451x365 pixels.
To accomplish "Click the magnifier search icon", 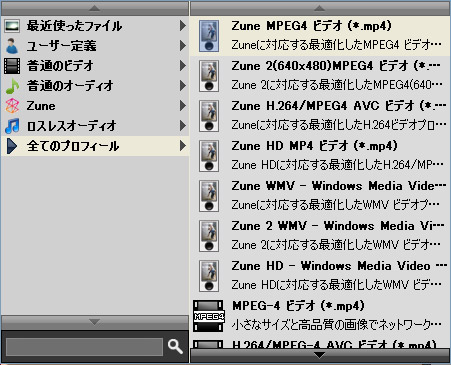I will coord(175,347).
